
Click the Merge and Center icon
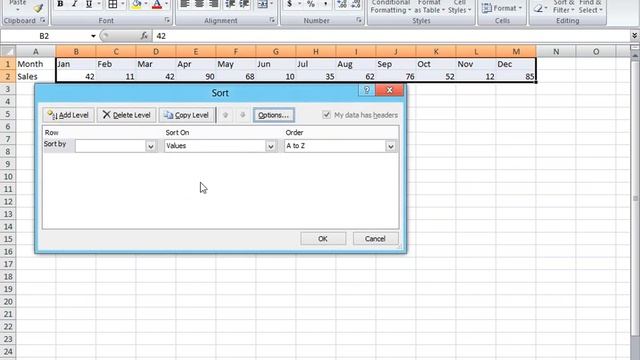262,4
